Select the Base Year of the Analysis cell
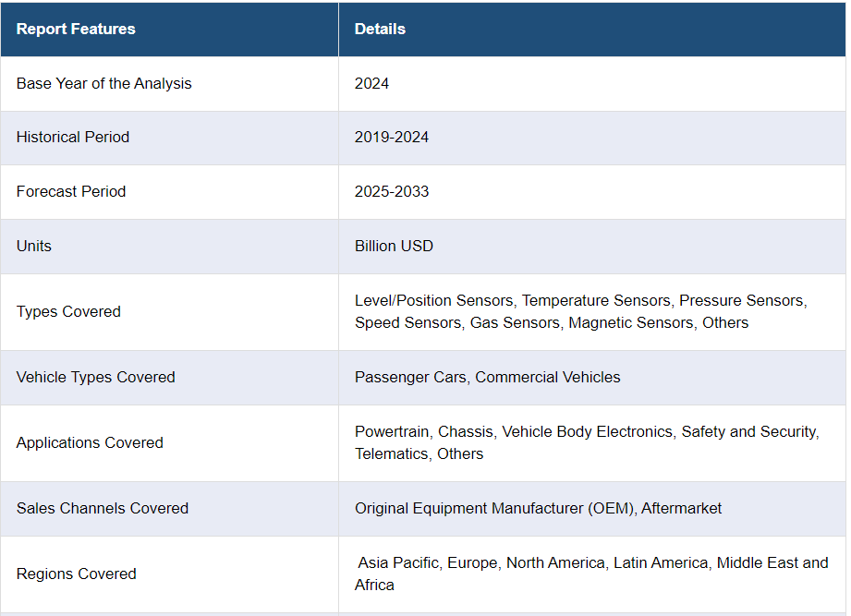 tap(103, 83)
